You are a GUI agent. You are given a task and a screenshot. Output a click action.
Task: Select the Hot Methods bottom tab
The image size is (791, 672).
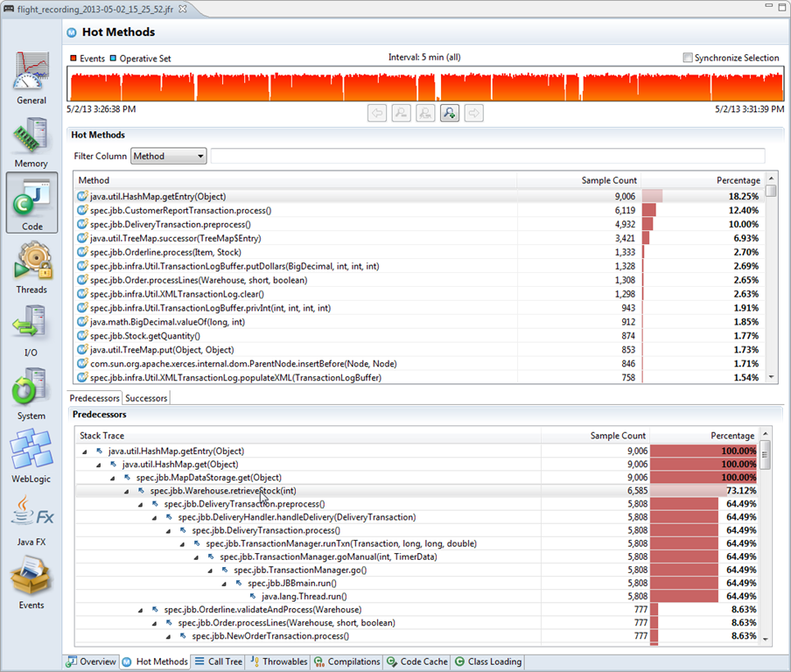[x=156, y=661]
